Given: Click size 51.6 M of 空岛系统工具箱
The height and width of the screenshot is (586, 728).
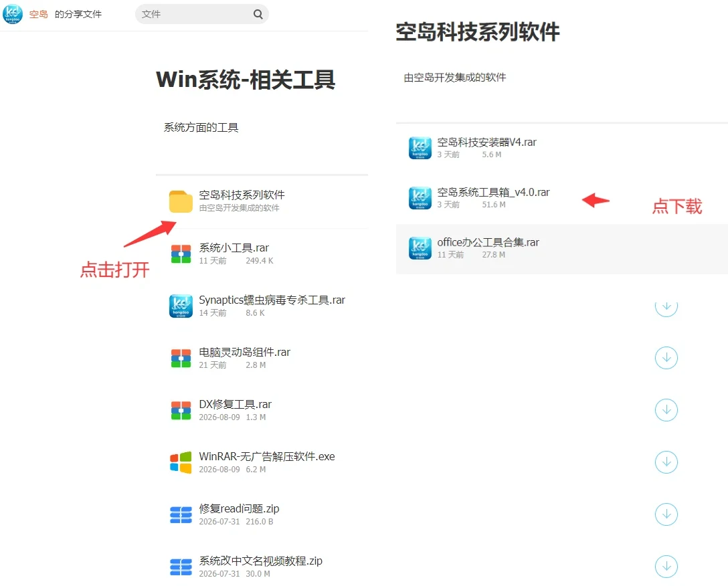Looking at the screenshot, I should pos(494,205).
